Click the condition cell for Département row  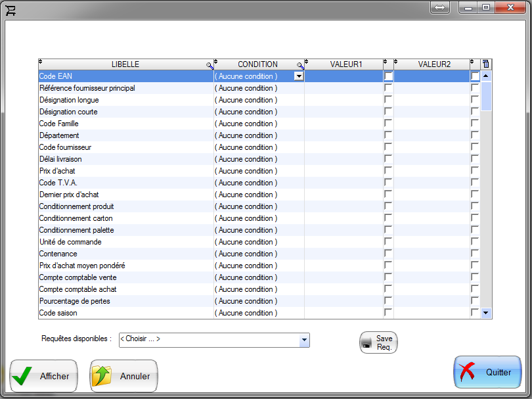pyautogui.click(x=259, y=135)
